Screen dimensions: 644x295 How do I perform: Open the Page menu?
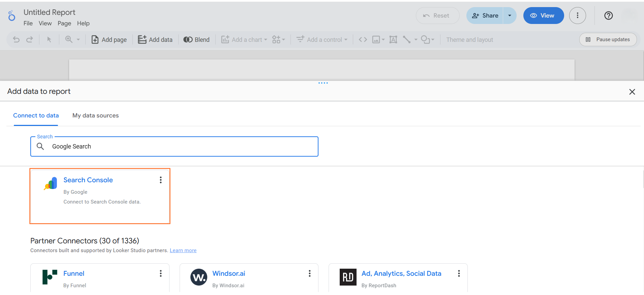coord(64,23)
